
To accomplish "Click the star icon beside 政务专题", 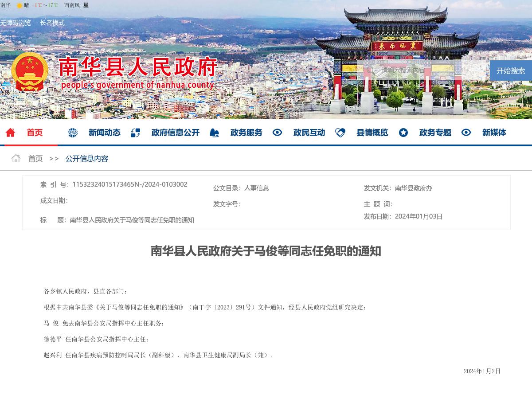I will (x=403, y=133).
